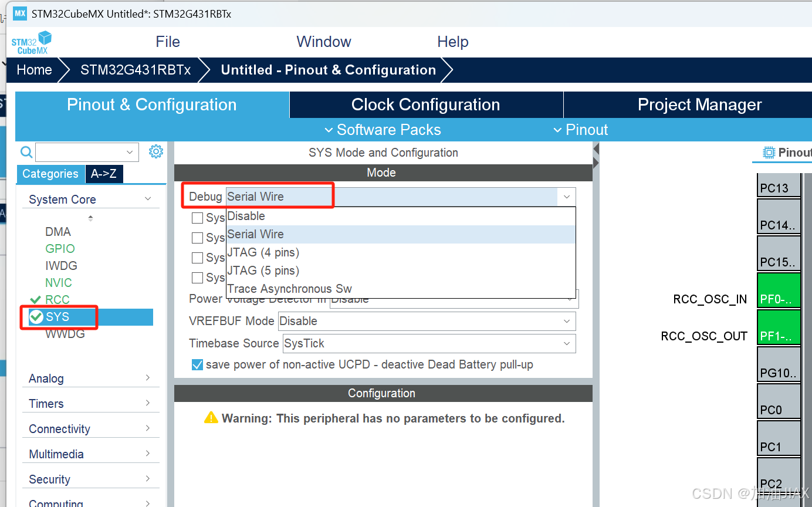Click the green PF1 pin RCC_OSC_OUT

coord(779,327)
